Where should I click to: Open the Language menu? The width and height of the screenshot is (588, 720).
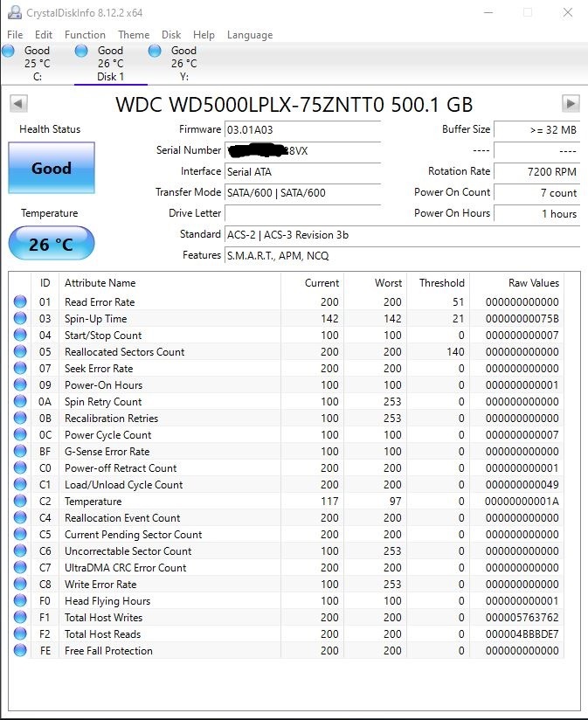pyautogui.click(x=250, y=35)
